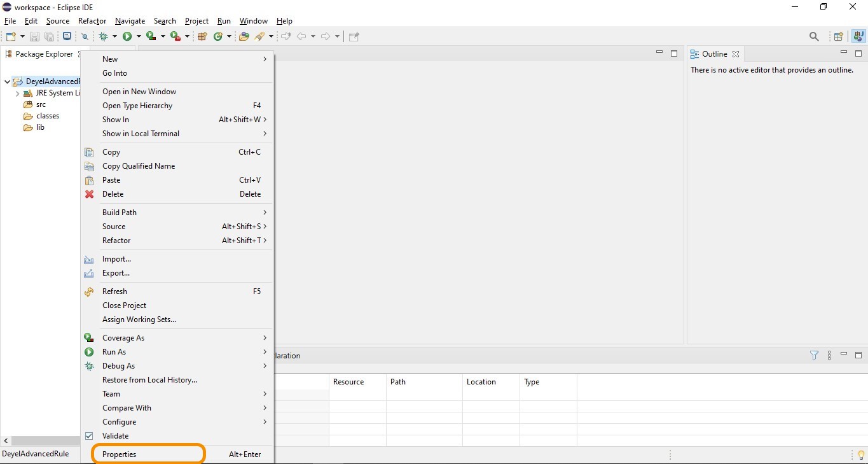Maximize the editor area
Image resolution: width=868 pixels, height=464 pixels.
pyautogui.click(x=674, y=53)
